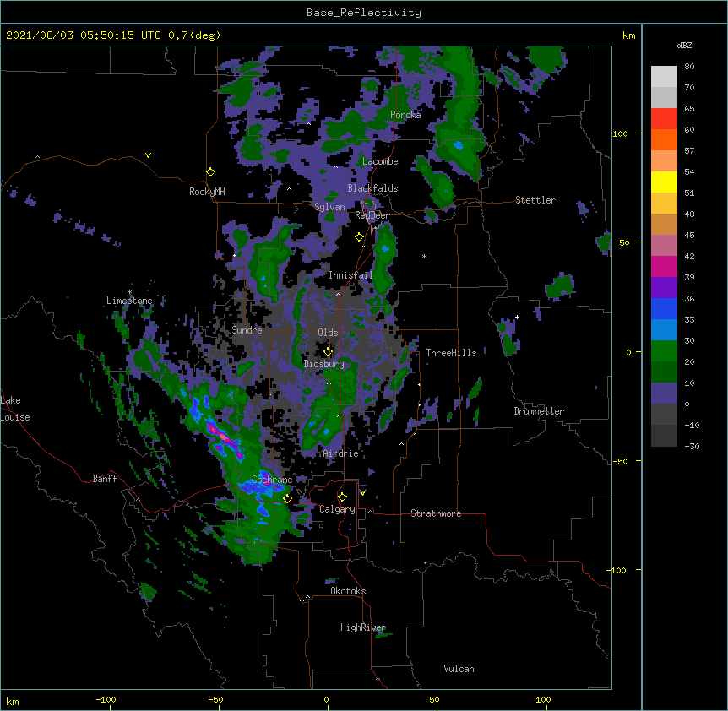The width and height of the screenshot is (728, 711).
Task: Select the light blue swatch above 30 dBZ
Action: pyautogui.click(x=664, y=330)
